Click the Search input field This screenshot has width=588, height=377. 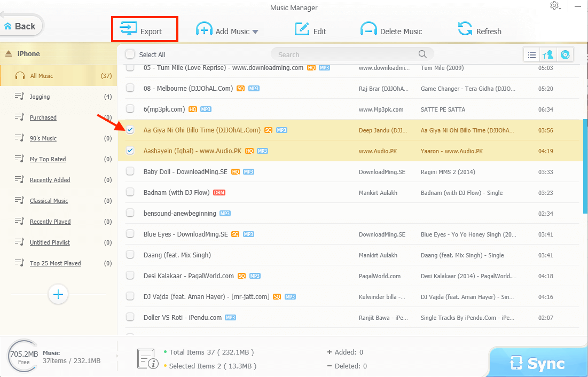[x=352, y=54]
